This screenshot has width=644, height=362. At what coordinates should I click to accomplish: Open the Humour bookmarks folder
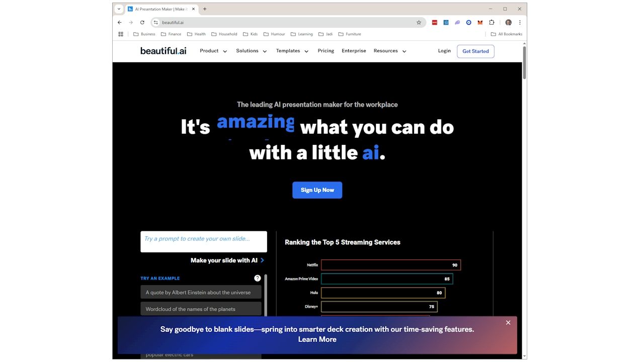(274, 34)
